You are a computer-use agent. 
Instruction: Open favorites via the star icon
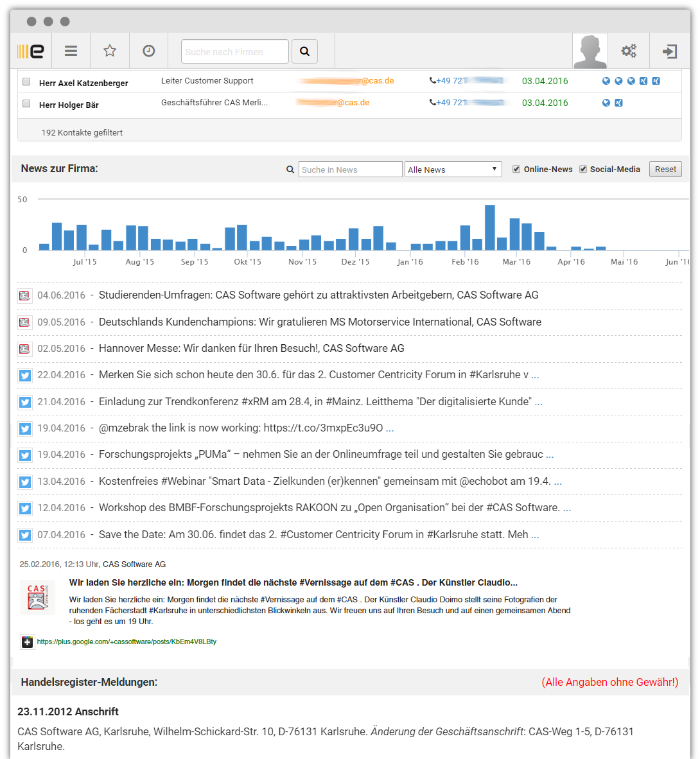[110, 51]
